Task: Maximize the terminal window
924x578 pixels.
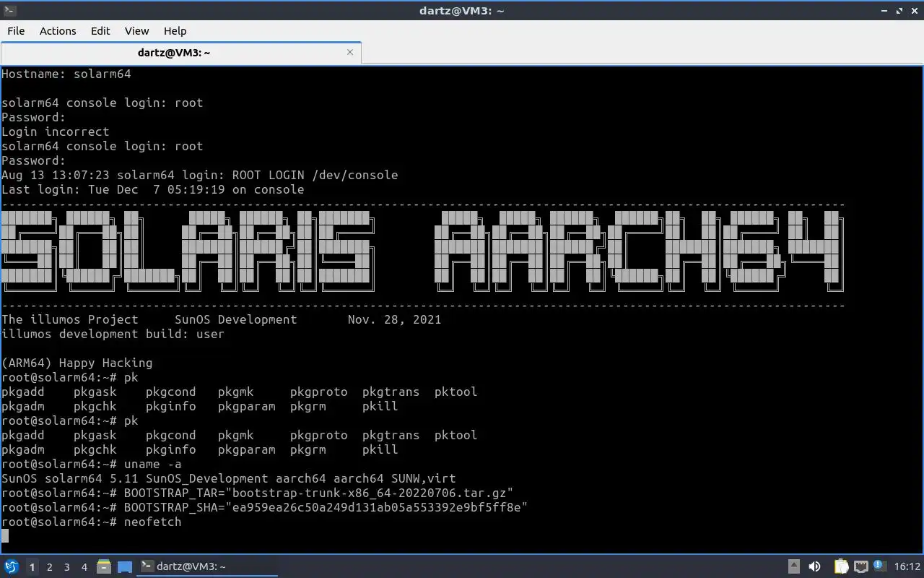Action: (900, 11)
